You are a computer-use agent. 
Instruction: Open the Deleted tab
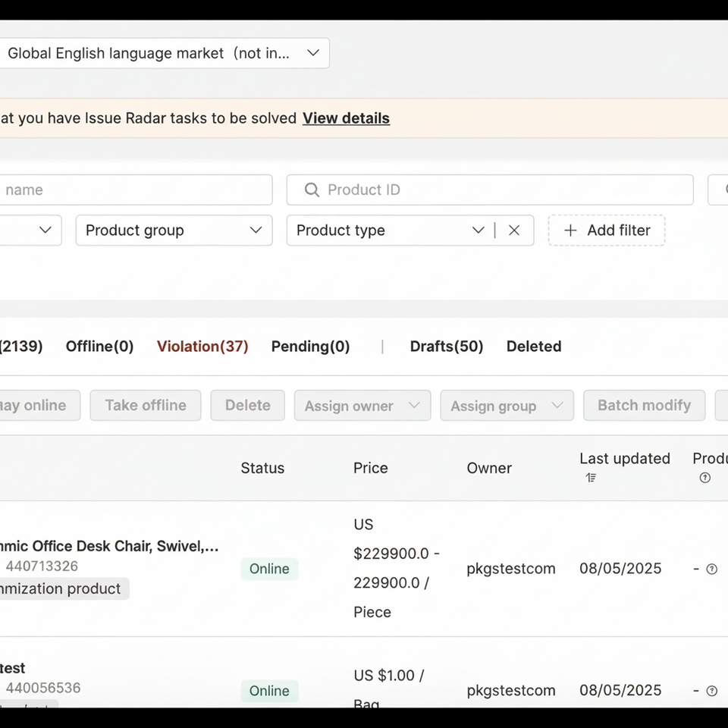click(534, 347)
